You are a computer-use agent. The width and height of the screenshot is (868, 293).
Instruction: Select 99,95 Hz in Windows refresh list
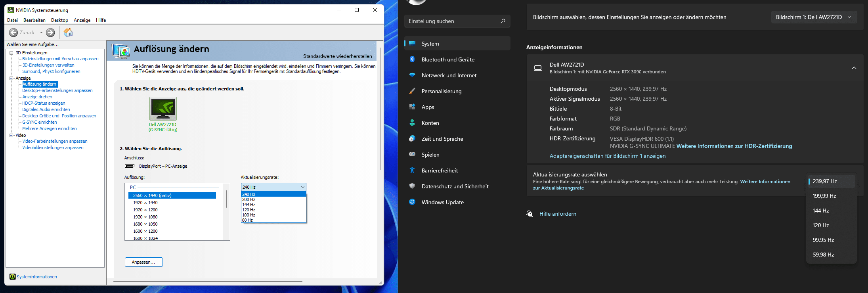(831, 240)
